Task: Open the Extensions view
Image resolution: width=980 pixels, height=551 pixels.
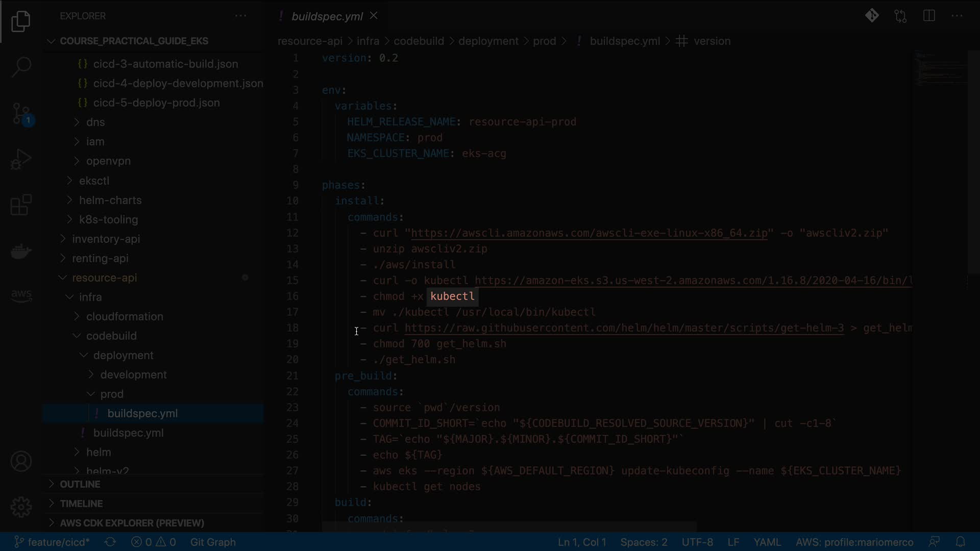Action: tap(21, 205)
